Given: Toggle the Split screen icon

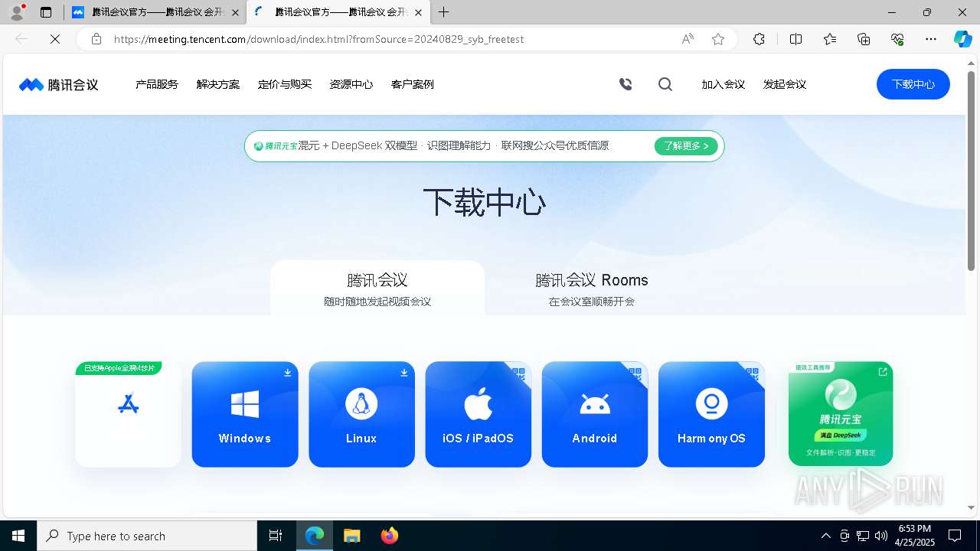Looking at the screenshot, I should point(795,39).
